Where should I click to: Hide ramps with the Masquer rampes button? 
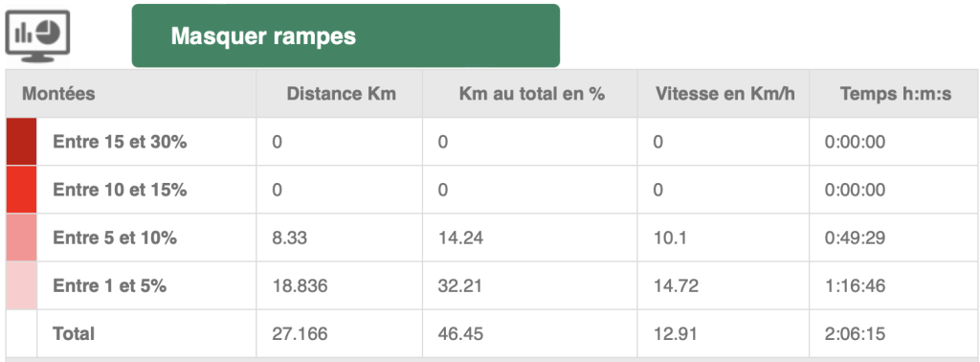345,35
